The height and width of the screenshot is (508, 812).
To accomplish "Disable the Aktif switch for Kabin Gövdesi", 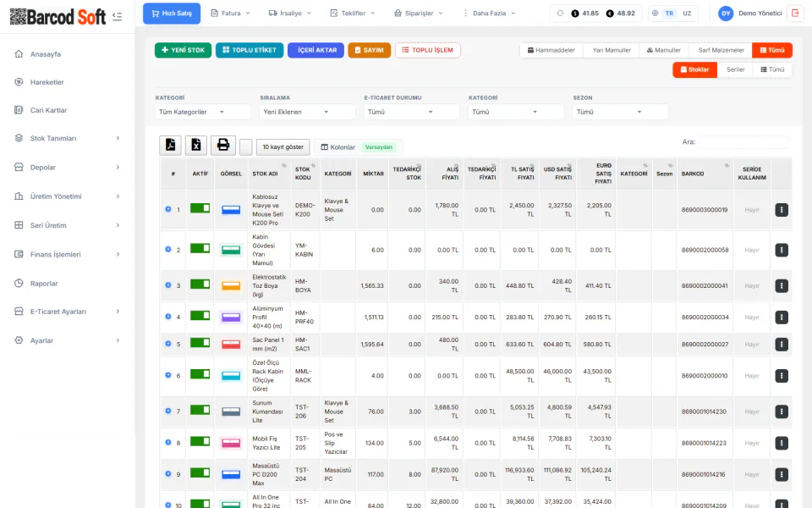I will tap(200, 248).
